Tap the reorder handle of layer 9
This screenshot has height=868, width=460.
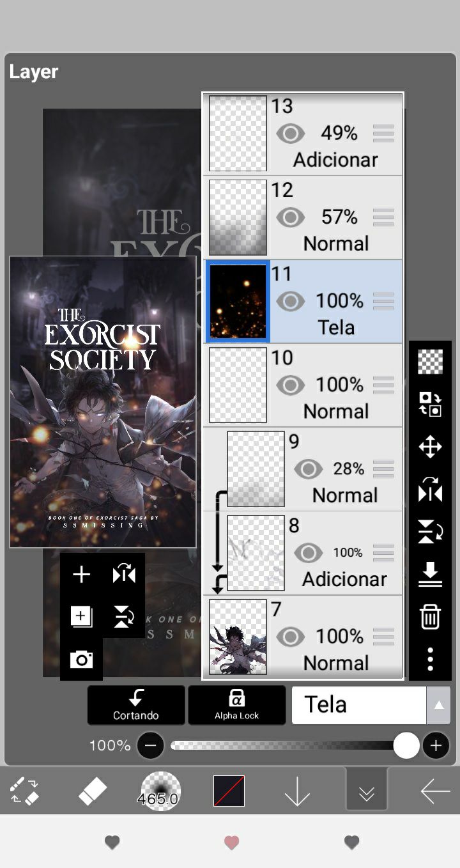383,469
